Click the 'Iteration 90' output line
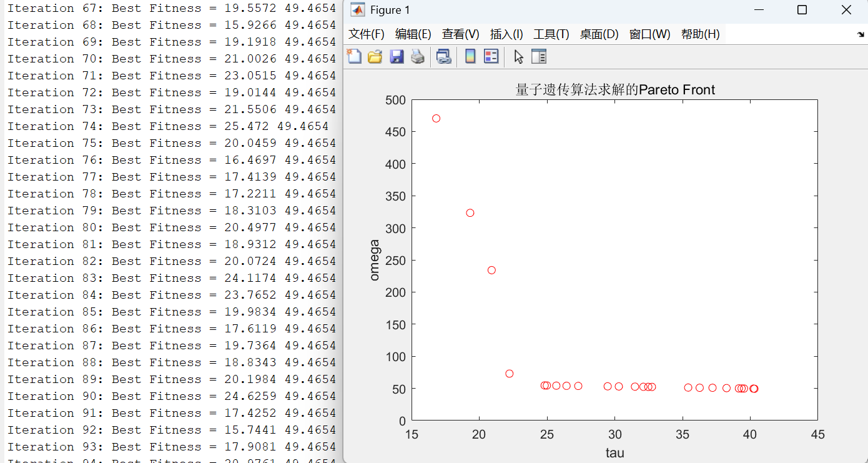Image resolution: width=868 pixels, height=463 pixels. 172,396
